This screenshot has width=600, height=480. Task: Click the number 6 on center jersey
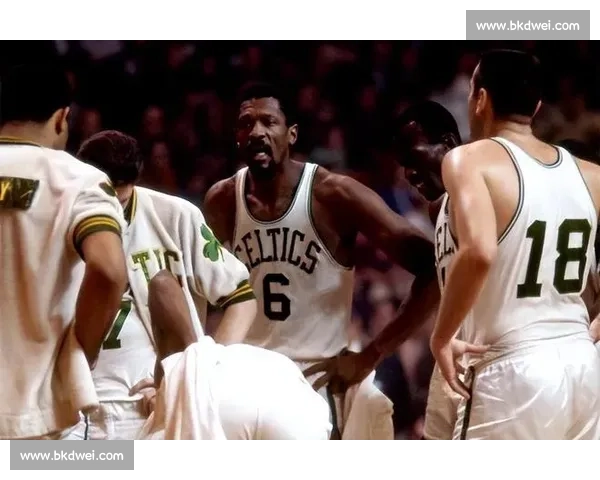[x=276, y=296]
